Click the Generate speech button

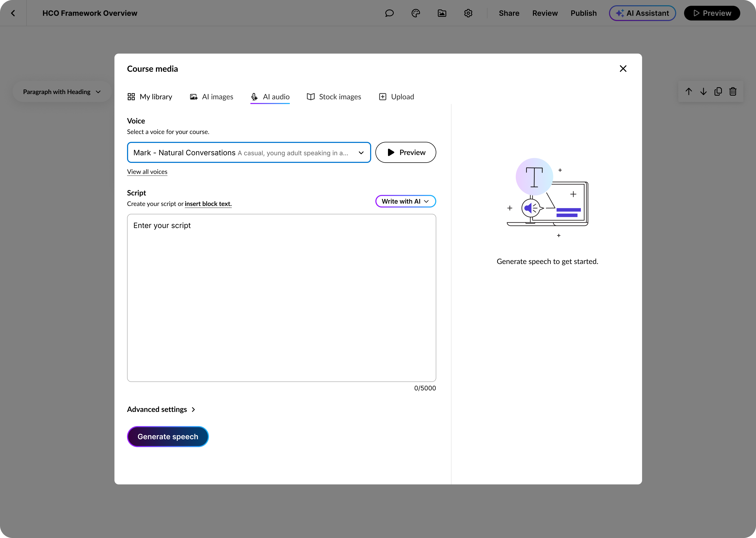coord(168,437)
